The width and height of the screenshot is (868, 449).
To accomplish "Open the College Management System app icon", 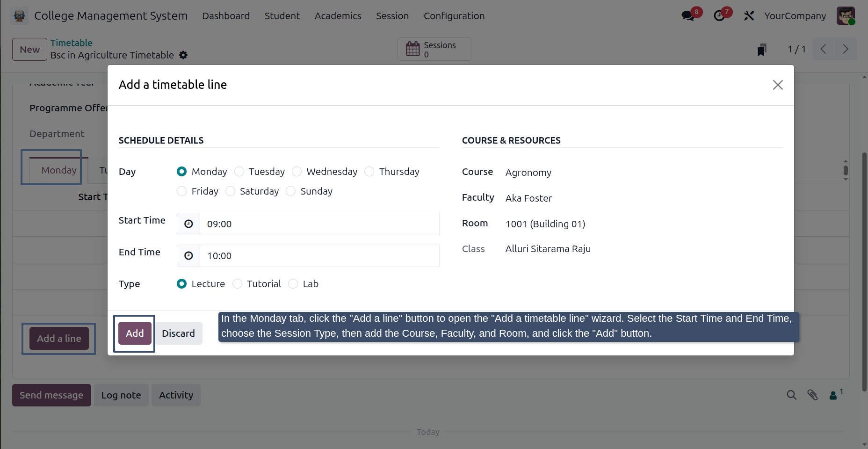I will pos(19,15).
